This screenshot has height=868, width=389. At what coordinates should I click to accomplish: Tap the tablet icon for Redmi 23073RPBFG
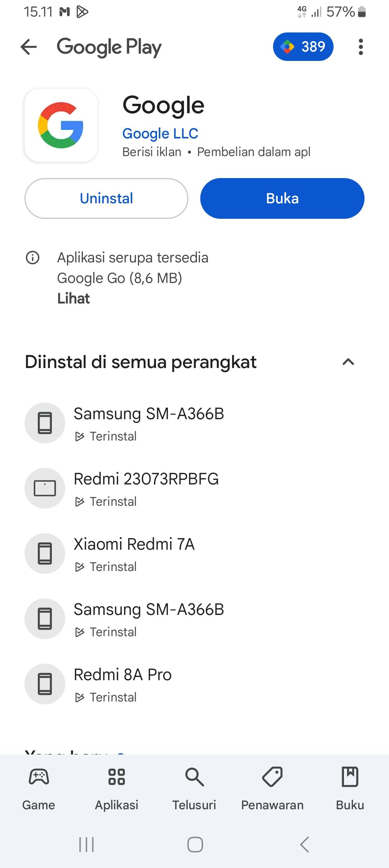point(45,488)
